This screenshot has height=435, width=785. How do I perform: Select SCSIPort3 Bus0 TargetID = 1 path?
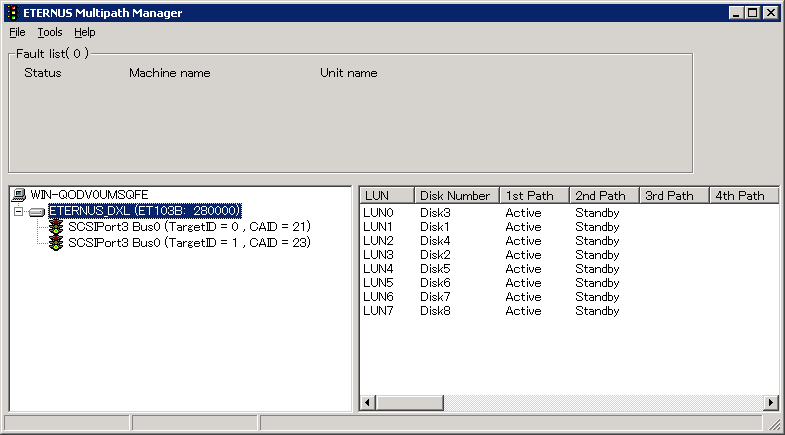[x=189, y=243]
